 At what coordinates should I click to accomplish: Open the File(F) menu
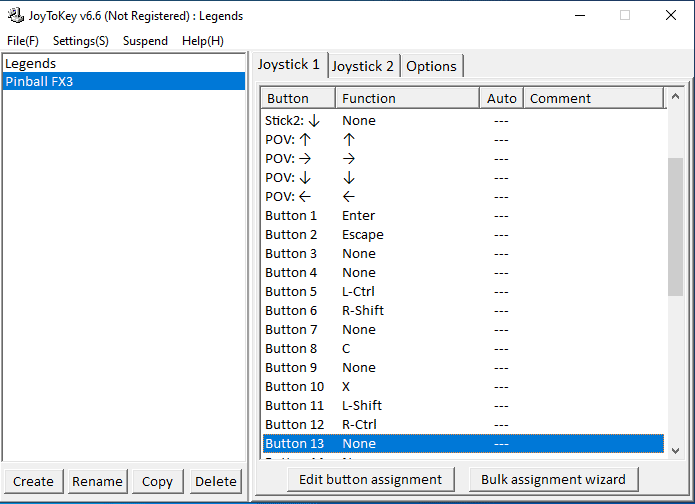point(23,41)
